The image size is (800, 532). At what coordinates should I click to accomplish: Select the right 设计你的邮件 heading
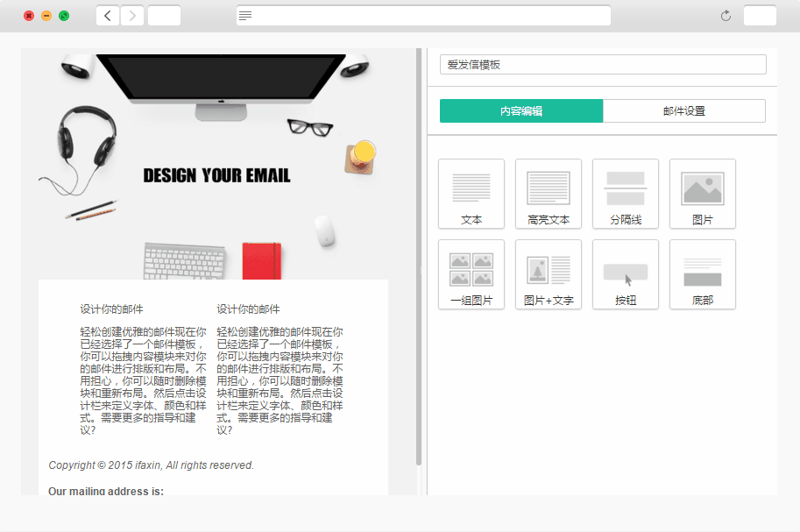point(248,309)
